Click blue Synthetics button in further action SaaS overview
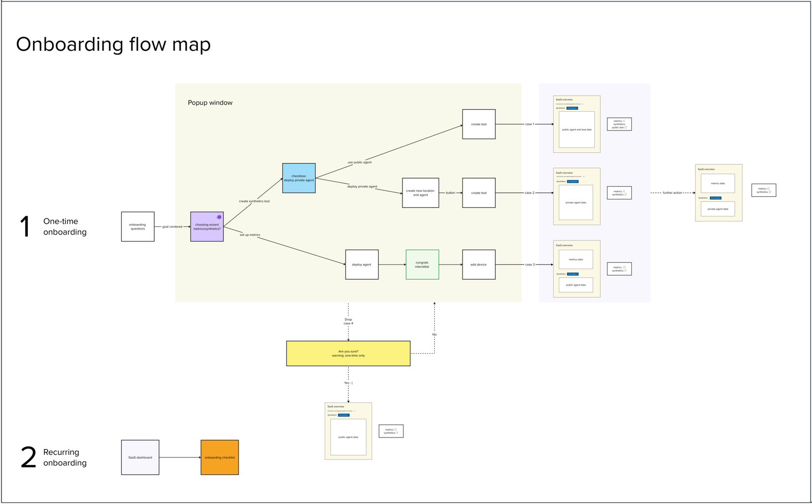 coord(716,198)
